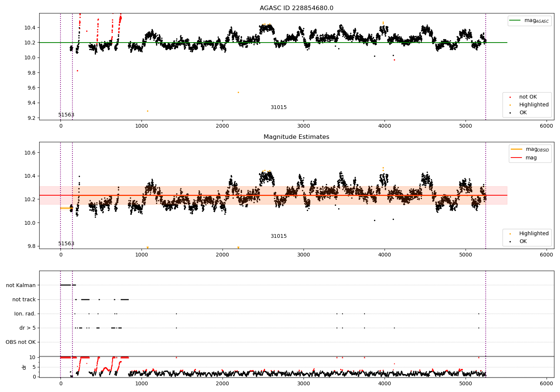Click the 5000 x-axis tick of Magnitude Estimates
Viewport: 560px width, 392px height.
[x=466, y=255]
